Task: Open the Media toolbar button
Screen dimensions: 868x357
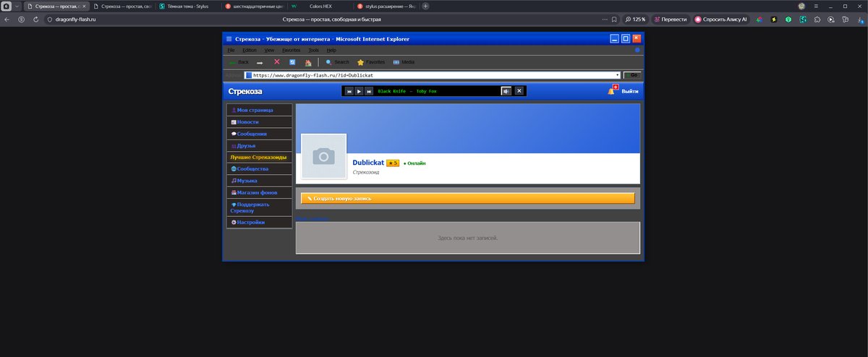Action: click(x=404, y=63)
